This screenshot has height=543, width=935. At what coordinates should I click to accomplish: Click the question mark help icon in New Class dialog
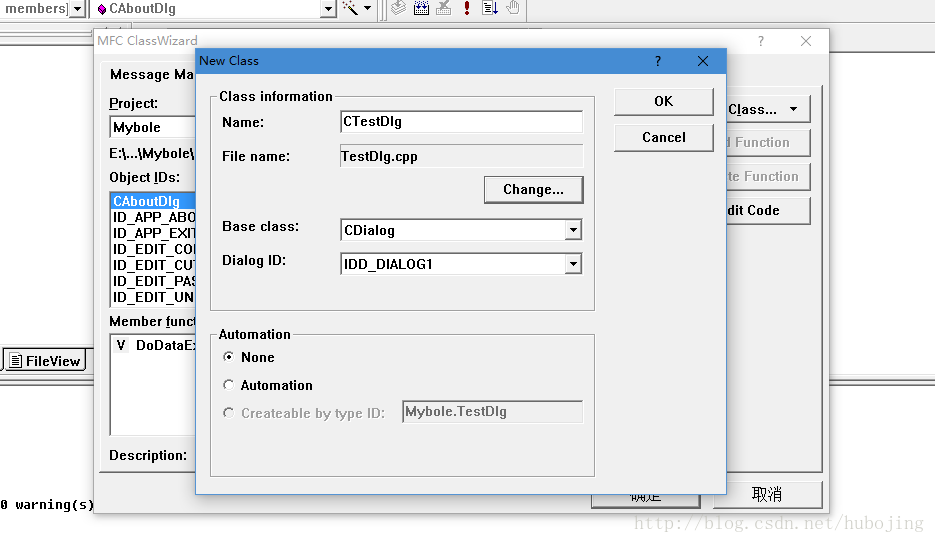[x=657, y=61]
